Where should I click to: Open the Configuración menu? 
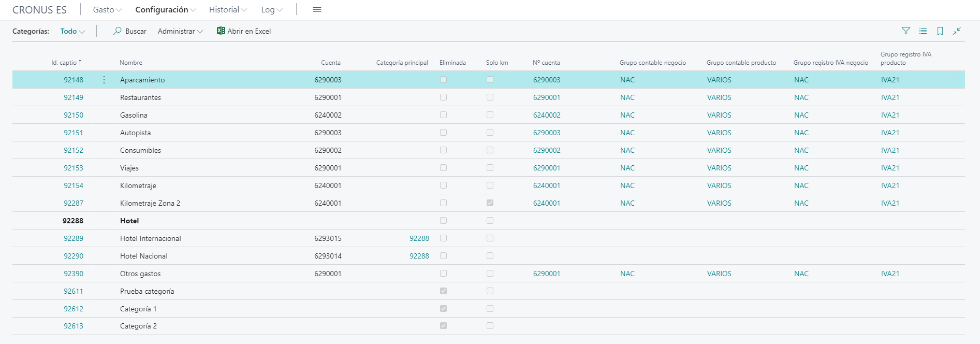165,10
